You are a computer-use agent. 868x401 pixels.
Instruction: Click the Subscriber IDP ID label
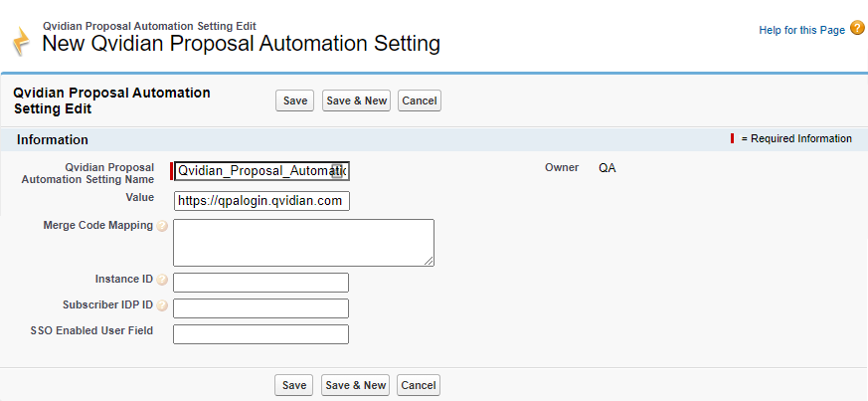coord(108,304)
